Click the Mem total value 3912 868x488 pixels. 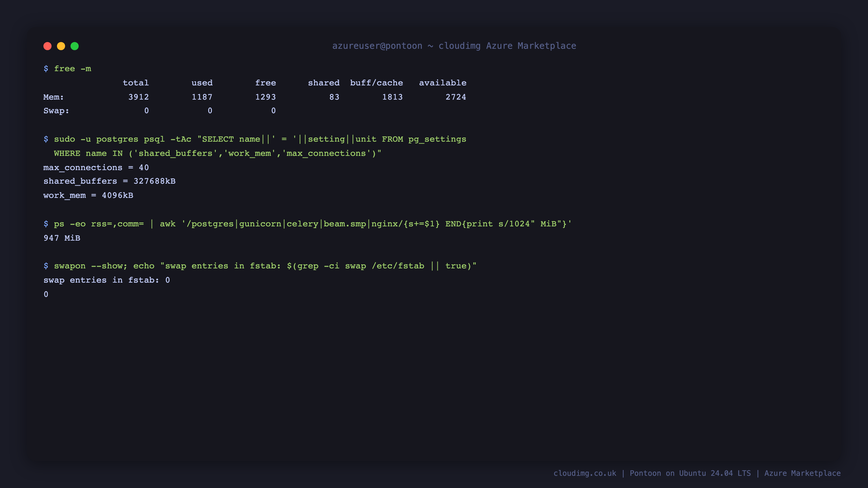tap(138, 97)
